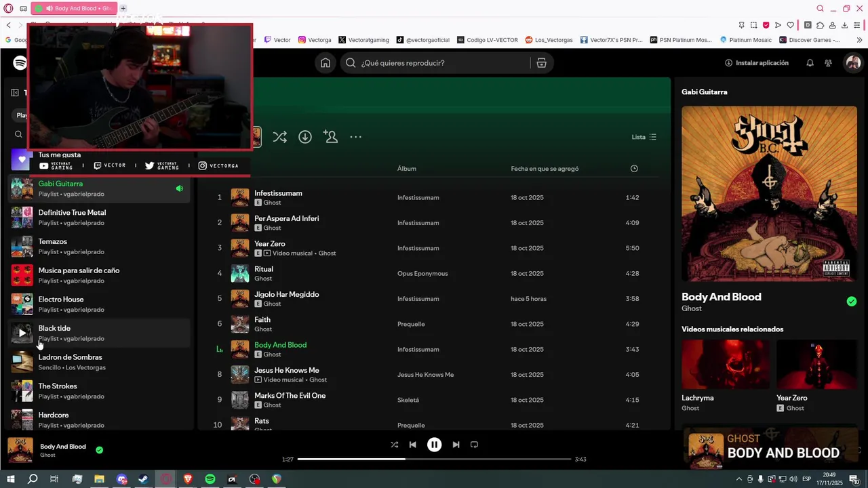Search your library with magnifier icon
Image resolution: width=868 pixels, height=488 pixels.
[19, 134]
